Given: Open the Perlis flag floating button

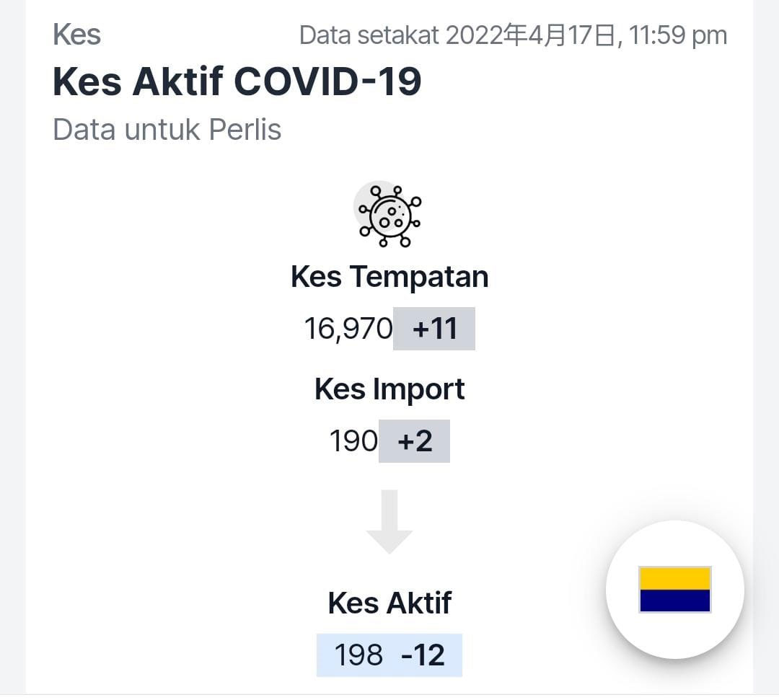Looking at the screenshot, I should coord(674,590).
